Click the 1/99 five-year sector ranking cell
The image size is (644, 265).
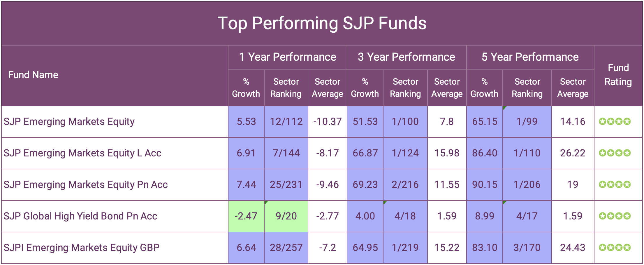[x=527, y=121]
